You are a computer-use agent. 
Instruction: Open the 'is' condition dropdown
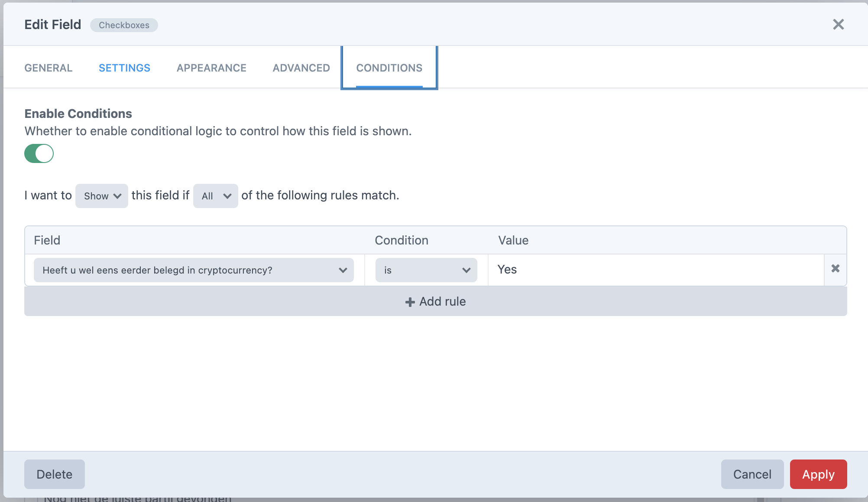point(426,270)
